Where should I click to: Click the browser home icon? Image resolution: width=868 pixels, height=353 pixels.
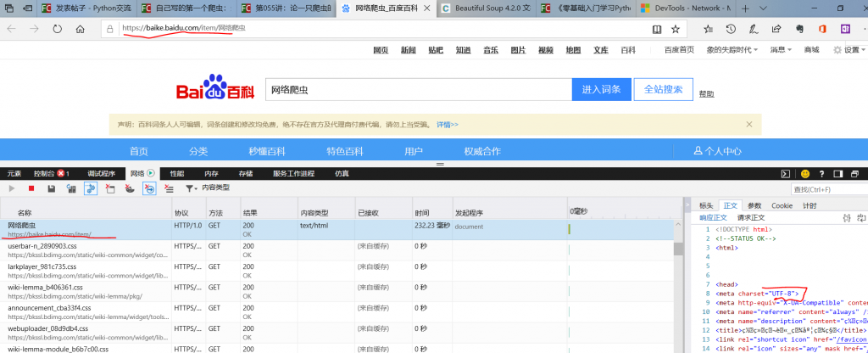(x=81, y=29)
